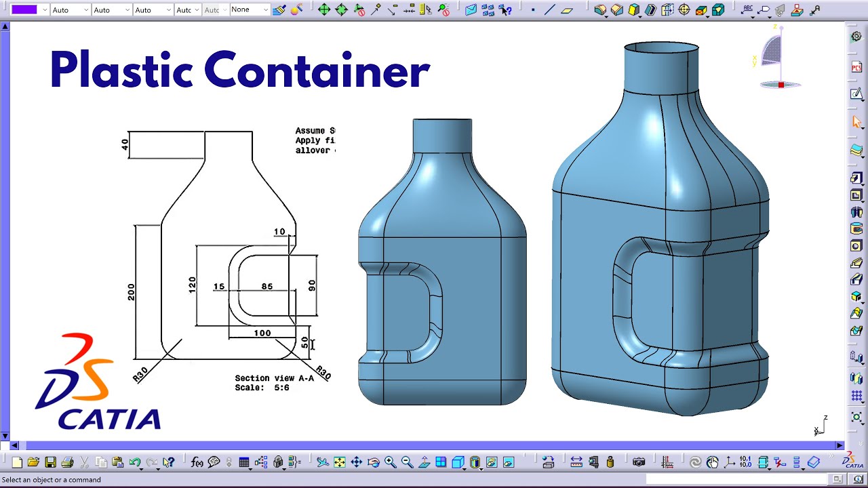The width and height of the screenshot is (868, 488).
Task: Click the PCS icon in the right toolbar
Action: point(856,68)
